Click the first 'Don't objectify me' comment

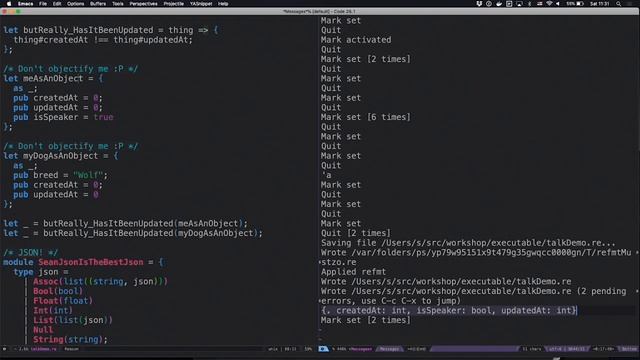[71, 69]
